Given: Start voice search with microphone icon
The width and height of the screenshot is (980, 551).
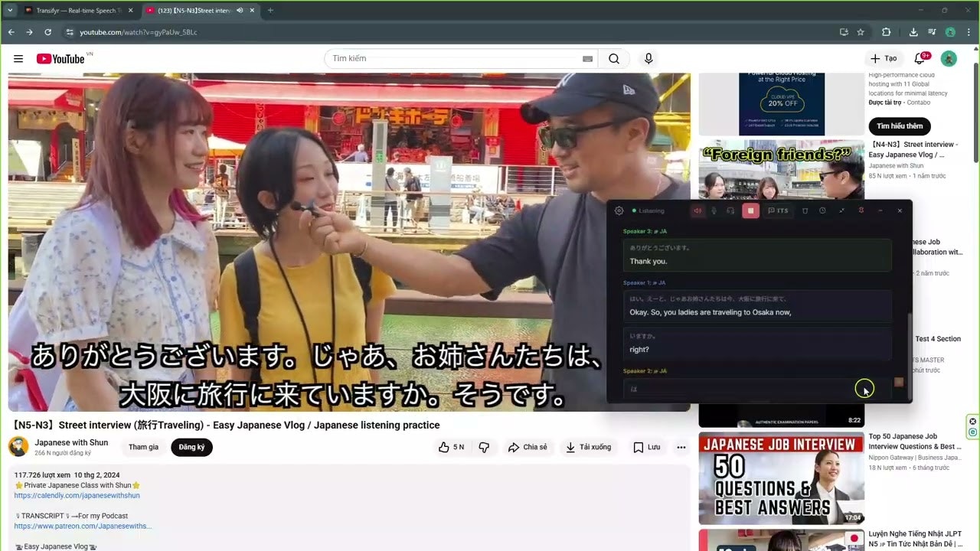Looking at the screenshot, I should click(648, 59).
